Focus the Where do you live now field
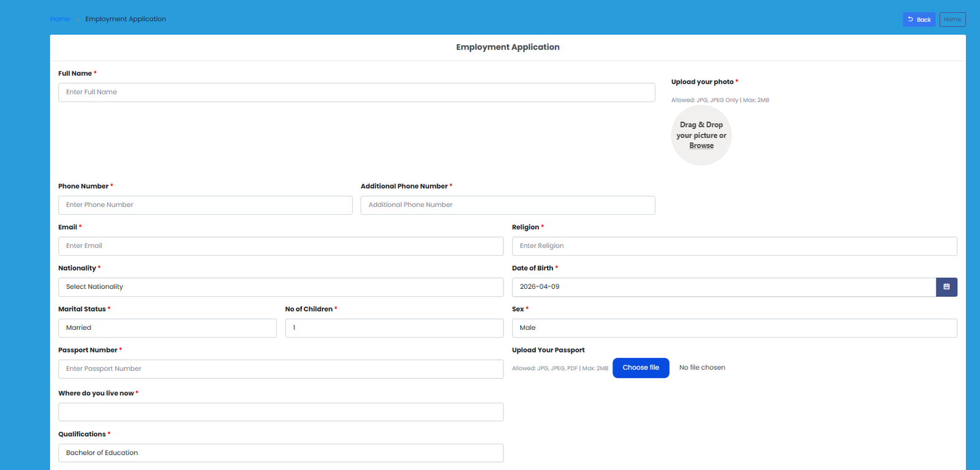 [x=281, y=412]
